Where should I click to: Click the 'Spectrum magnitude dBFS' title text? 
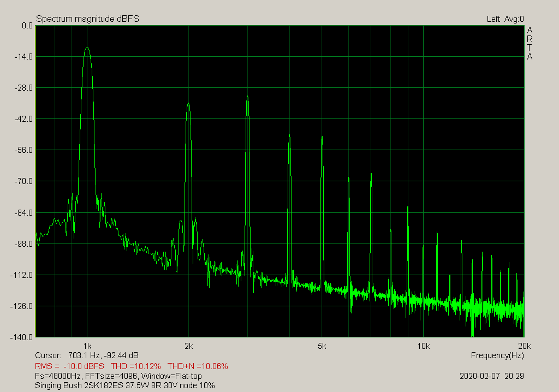87,19
